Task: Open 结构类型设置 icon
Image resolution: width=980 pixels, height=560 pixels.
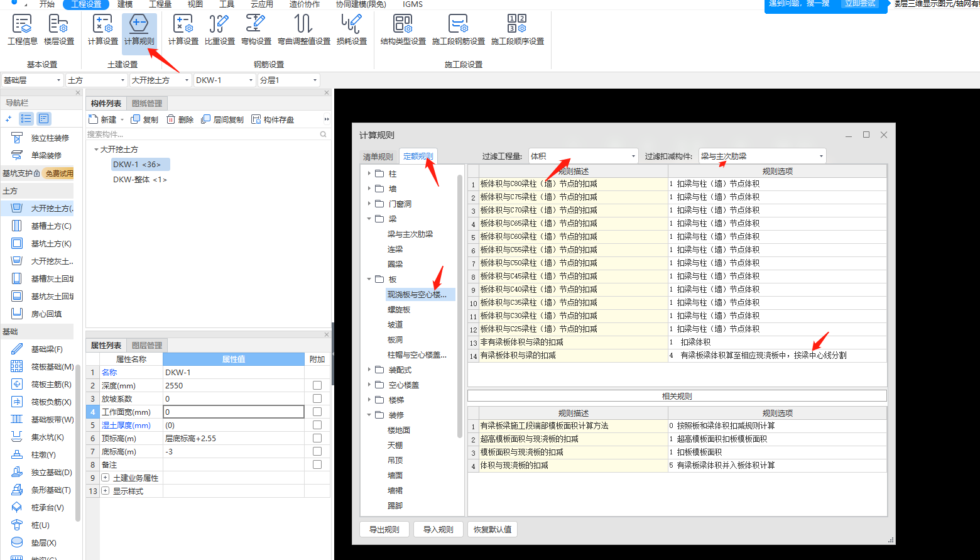Action: (403, 30)
